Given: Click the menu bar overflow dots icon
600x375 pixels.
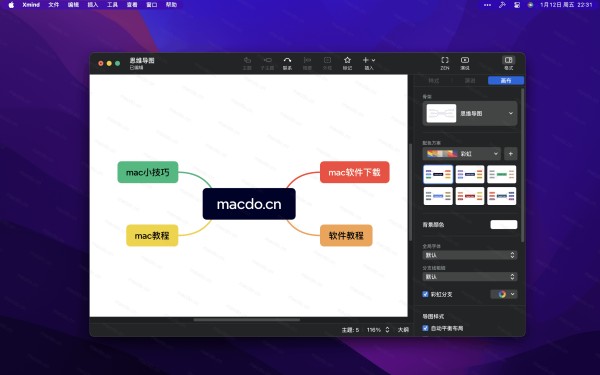Looking at the screenshot, I should (488, 5).
